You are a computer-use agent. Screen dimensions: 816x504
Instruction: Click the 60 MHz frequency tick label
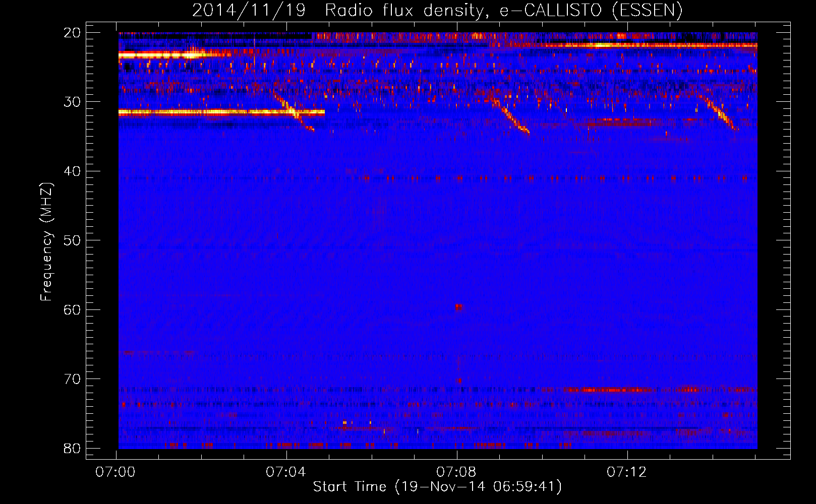coord(72,309)
